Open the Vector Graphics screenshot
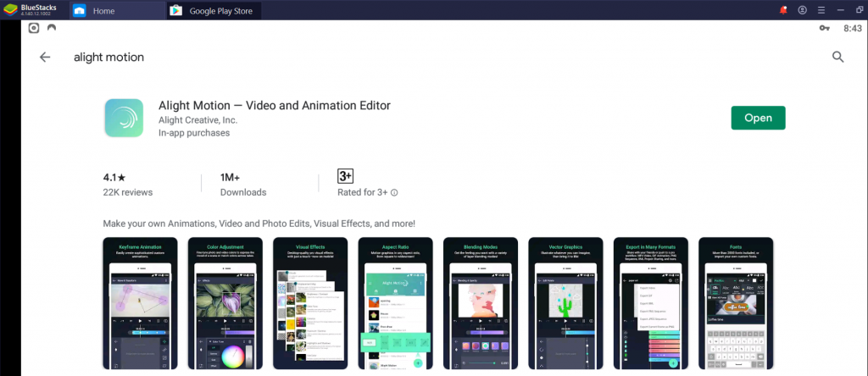Screen dimensions: 868x376 coord(565,303)
